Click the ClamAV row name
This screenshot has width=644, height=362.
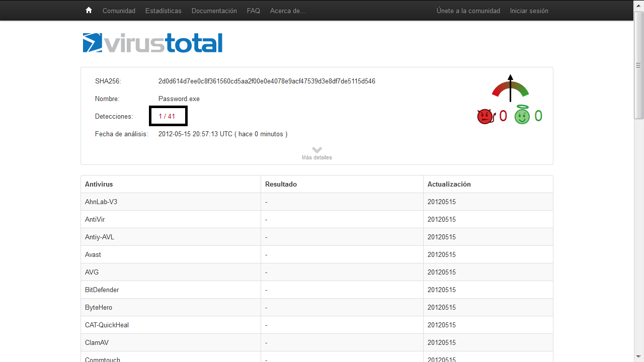[x=97, y=342]
